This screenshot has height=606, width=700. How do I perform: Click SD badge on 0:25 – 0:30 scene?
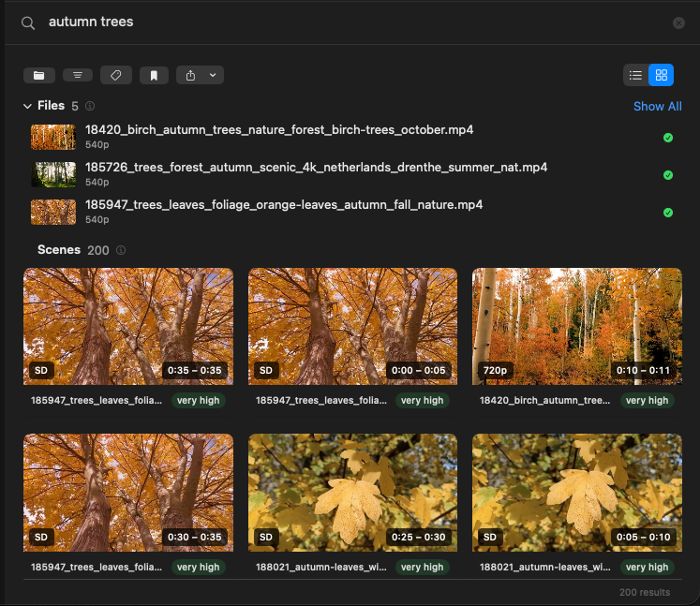[x=265, y=537]
